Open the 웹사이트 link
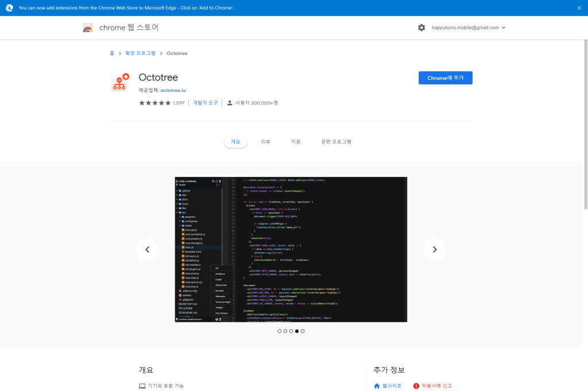 tap(392, 386)
